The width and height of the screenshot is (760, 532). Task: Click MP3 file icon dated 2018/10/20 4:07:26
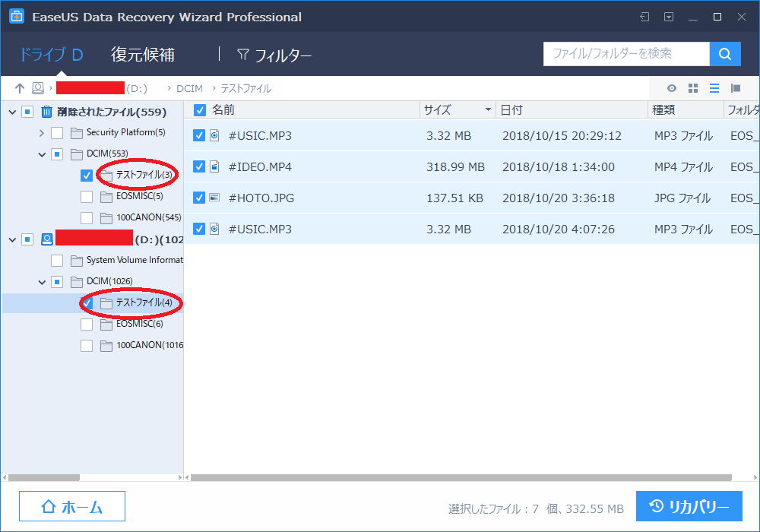[x=214, y=229]
